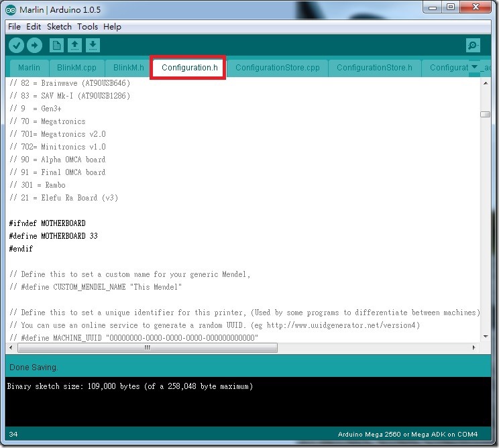Switch to the BlinkM.h tab

pos(129,68)
